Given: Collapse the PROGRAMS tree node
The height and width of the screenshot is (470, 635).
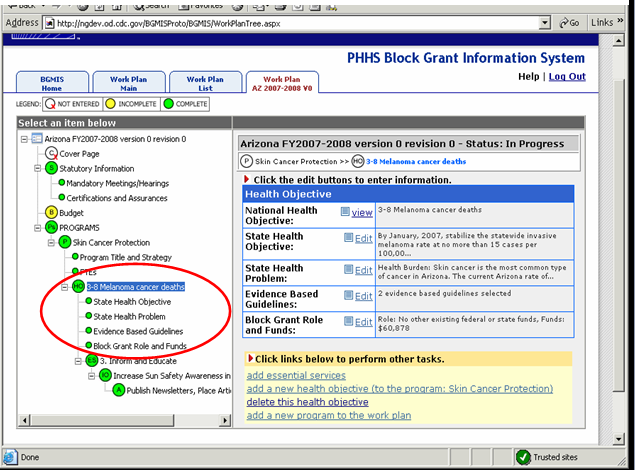Looking at the screenshot, I should [38, 227].
